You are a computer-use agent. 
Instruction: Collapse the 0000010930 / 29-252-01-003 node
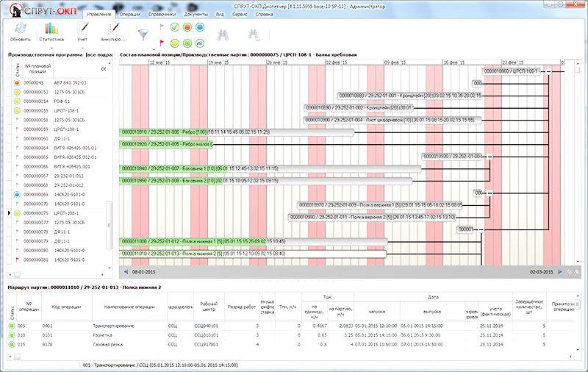(489, 157)
